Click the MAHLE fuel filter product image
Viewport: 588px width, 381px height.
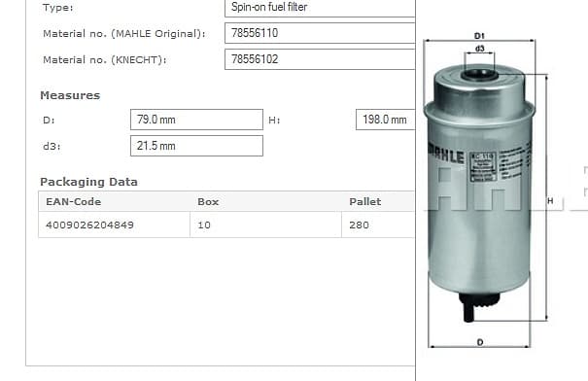[x=479, y=193]
